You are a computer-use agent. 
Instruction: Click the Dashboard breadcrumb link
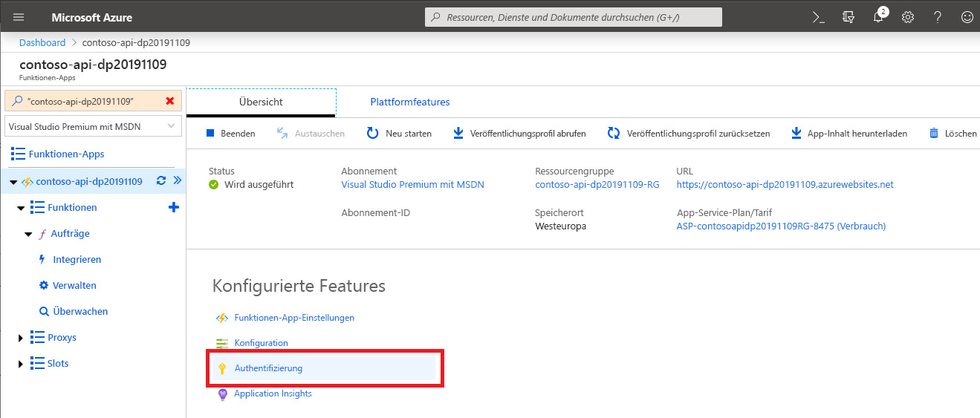(x=42, y=42)
